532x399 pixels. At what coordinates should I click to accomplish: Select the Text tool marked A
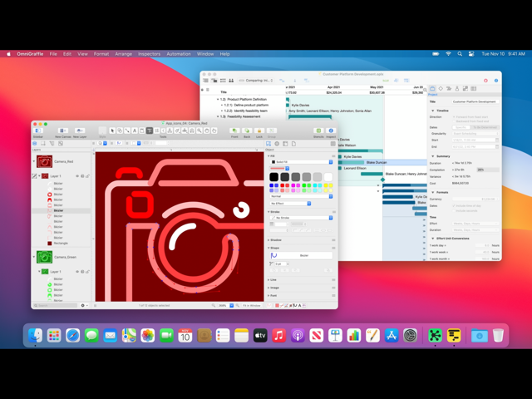coord(135,131)
